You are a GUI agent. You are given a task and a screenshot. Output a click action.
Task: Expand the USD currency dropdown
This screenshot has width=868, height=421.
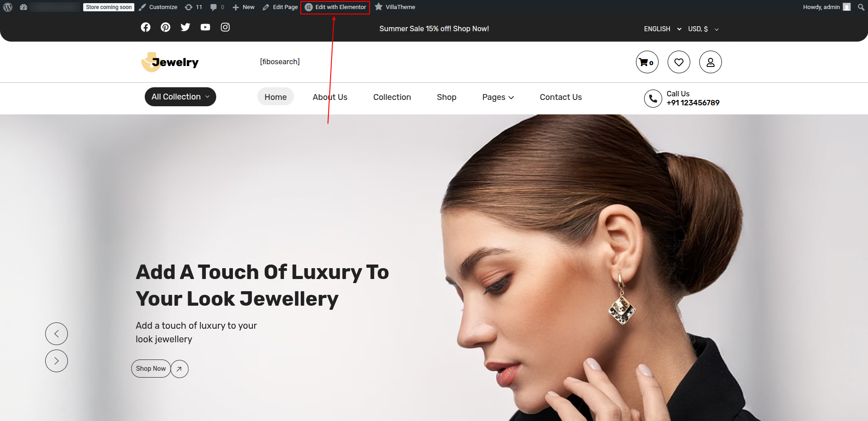[703, 29]
